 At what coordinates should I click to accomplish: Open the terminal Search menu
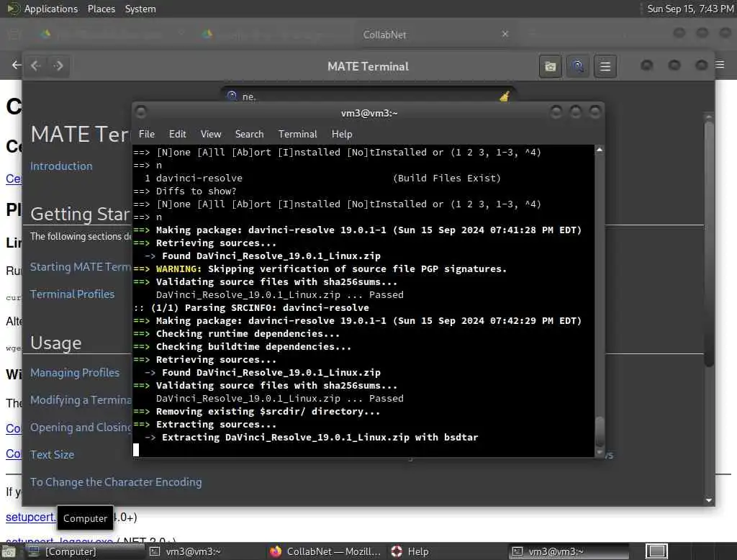249,134
